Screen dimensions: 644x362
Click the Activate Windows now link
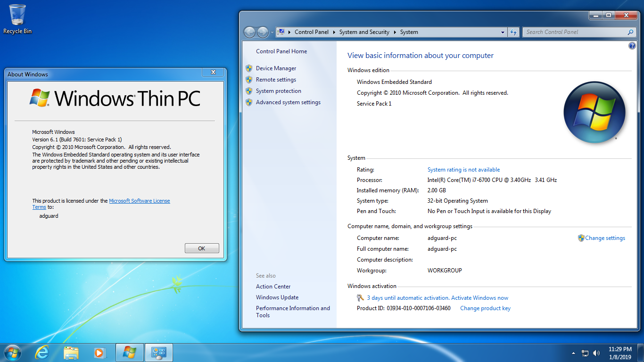[x=480, y=298]
